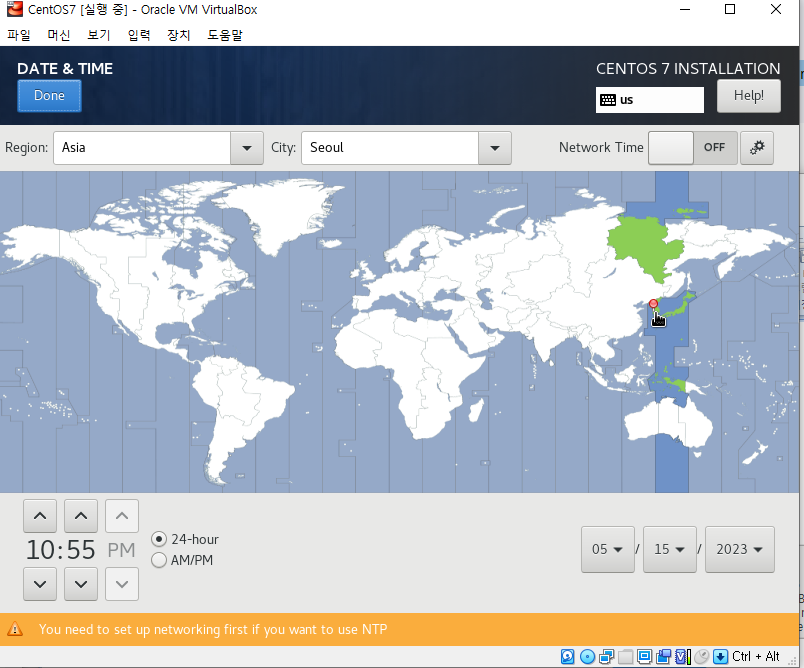Click the Ctrl + Alt host key label
The height and width of the screenshot is (668, 804).
tap(756, 656)
